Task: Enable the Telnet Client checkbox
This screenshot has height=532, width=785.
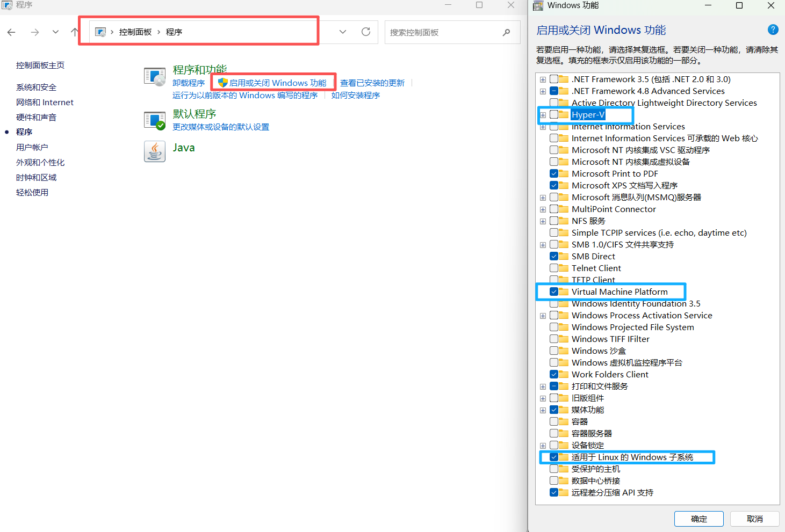Action: (x=554, y=268)
